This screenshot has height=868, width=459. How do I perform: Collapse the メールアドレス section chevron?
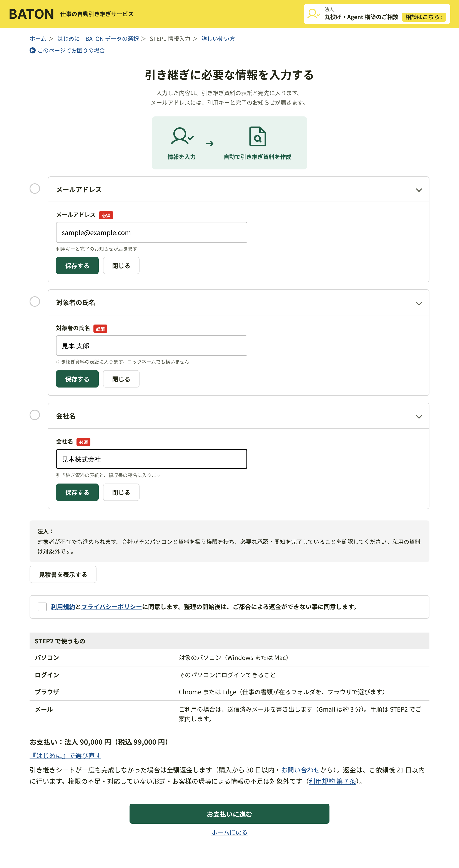click(x=419, y=190)
